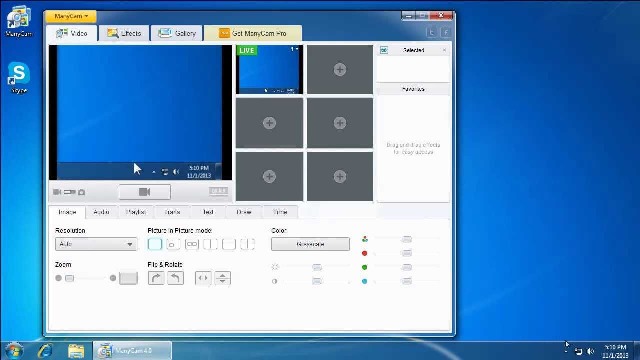Image resolution: width=640 pixels, height=360 pixels.
Task: Open the Gallery tab
Action: pyautogui.click(x=177, y=33)
